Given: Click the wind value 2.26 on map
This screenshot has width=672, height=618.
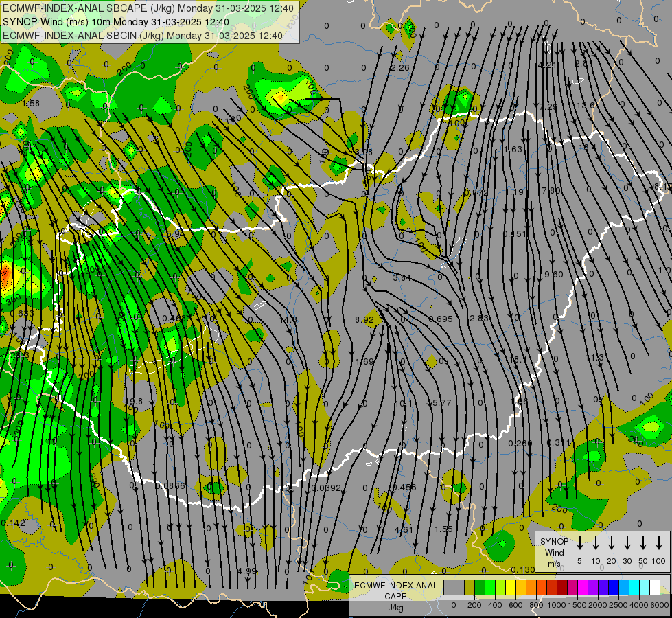Looking at the screenshot, I should [x=400, y=68].
